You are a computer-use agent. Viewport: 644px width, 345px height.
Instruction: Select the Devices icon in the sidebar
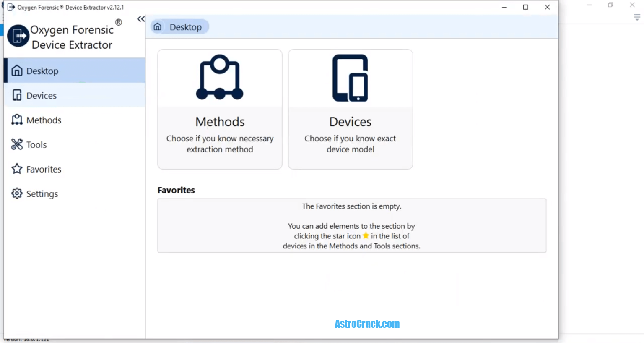point(16,95)
